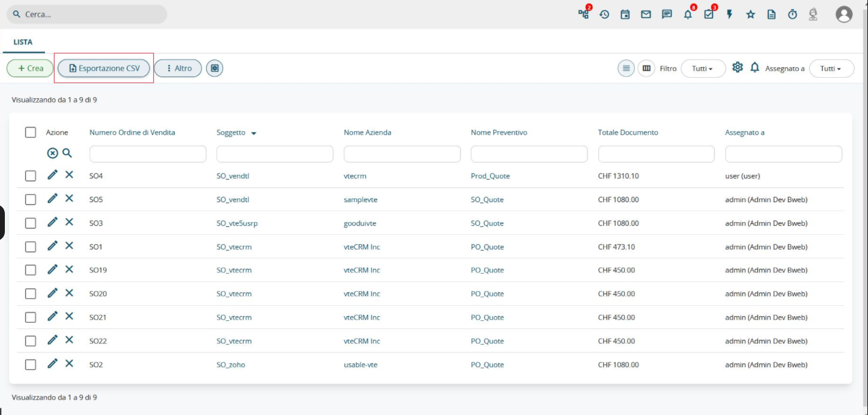The width and height of the screenshot is (868, 415).
Task: Check the checkbox for order SO5
Action: tap(30, 200)
